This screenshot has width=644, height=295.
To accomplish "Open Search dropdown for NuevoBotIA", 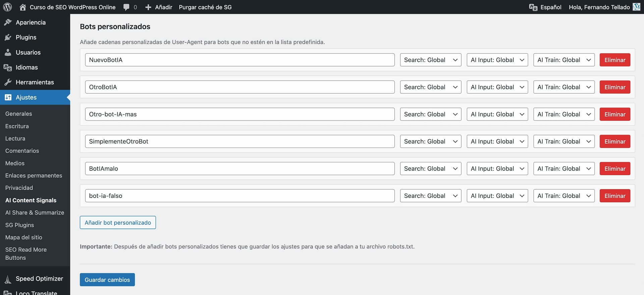I will point(430,60).
